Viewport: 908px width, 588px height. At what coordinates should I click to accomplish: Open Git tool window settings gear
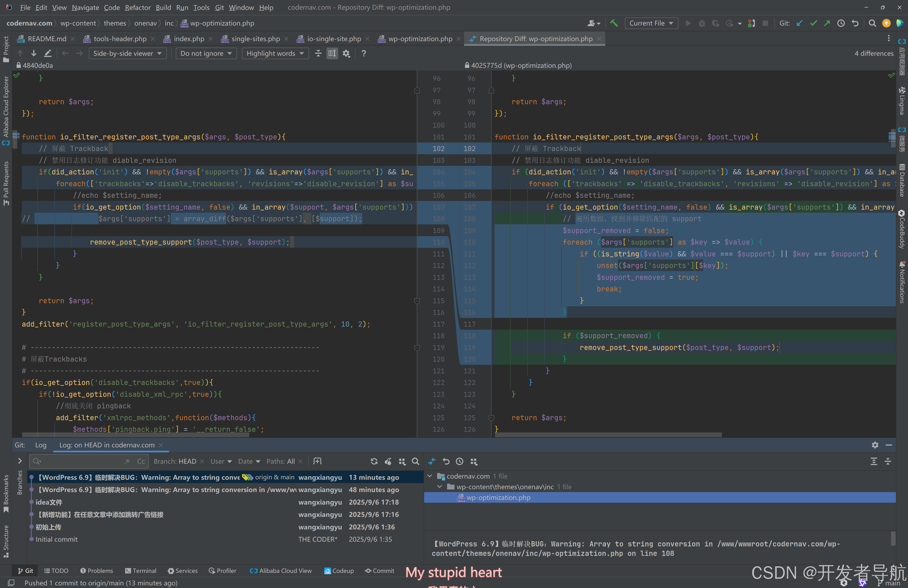[x=875, y=445]
